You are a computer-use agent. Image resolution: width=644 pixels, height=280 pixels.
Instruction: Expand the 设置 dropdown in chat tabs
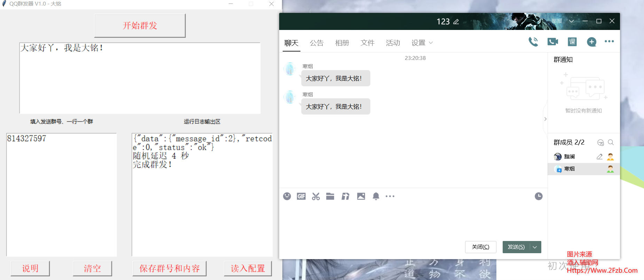pos(431,43)
